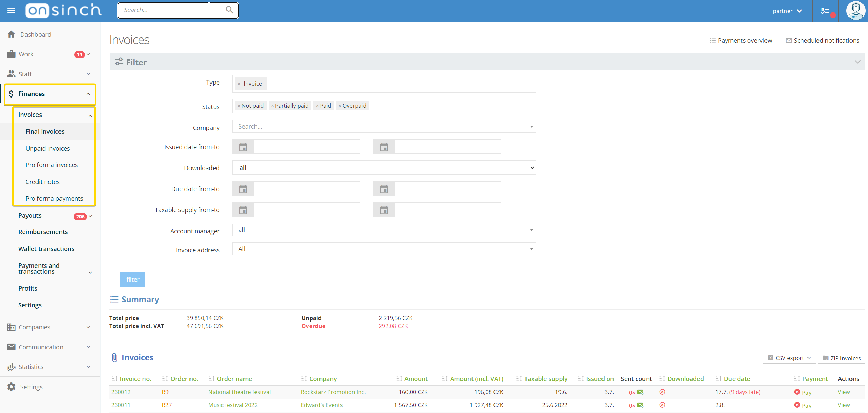Open the task checklist with notification badge
868x413 pixels.
click(826, 11)
